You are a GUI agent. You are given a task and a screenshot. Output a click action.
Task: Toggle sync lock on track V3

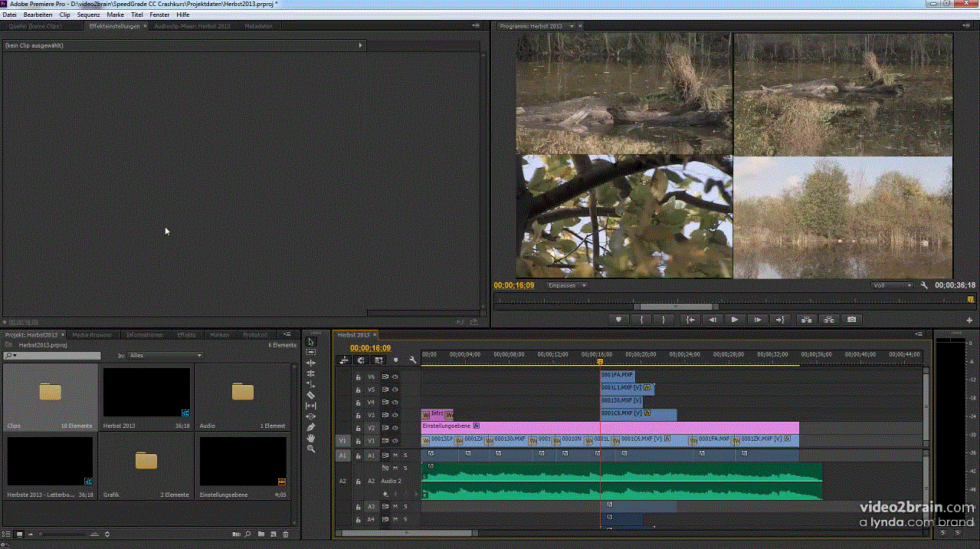[x=385, y=415]
